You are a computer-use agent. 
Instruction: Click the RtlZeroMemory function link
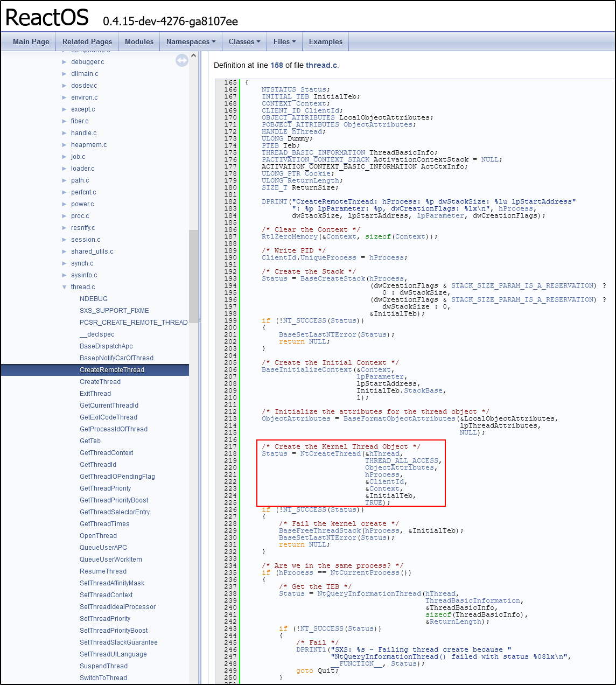click(x=290, y=236)
